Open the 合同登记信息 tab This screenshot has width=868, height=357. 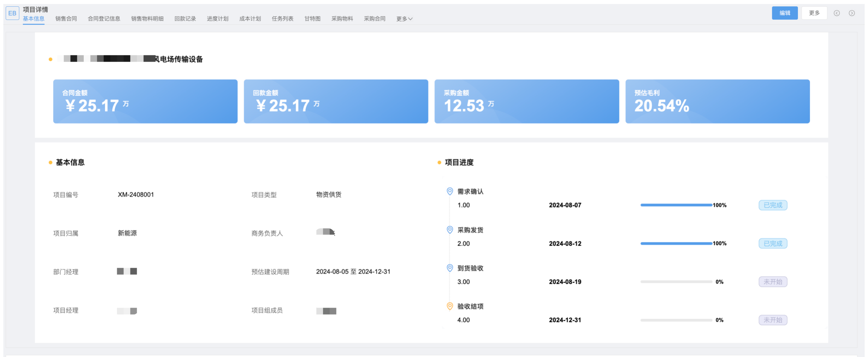pos(104,19)
